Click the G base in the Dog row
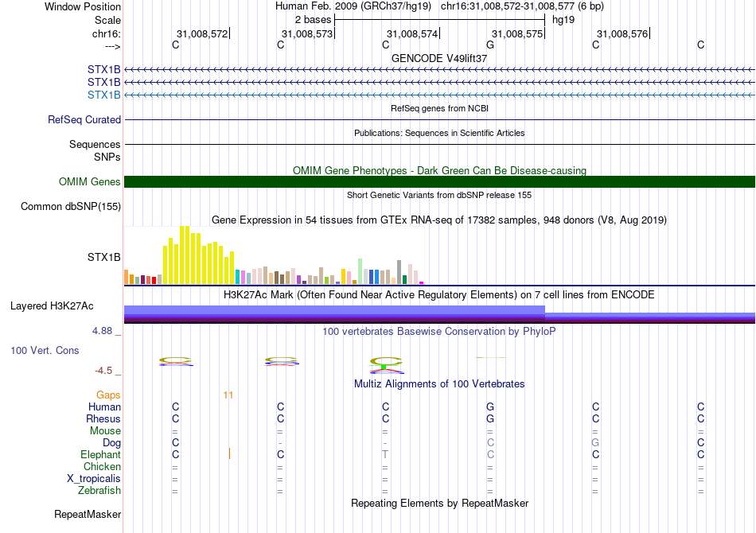 595,442
